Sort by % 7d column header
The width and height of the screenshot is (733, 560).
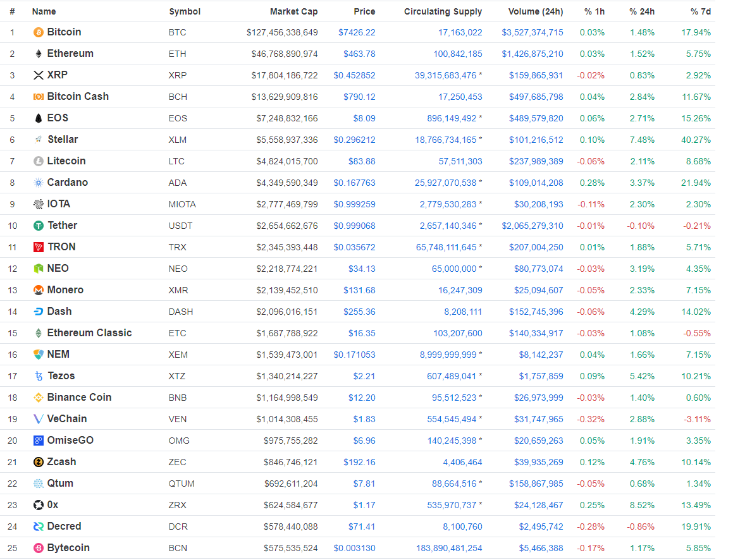point(700,11)
